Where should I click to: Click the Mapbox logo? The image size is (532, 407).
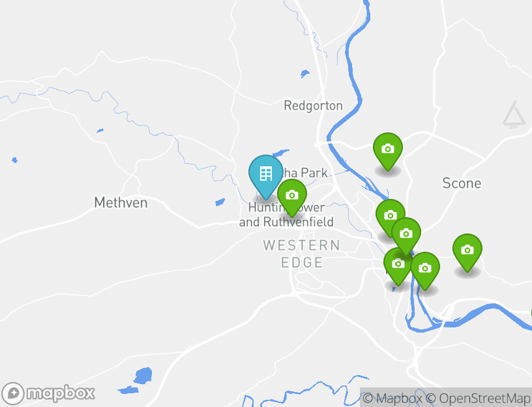48,394
